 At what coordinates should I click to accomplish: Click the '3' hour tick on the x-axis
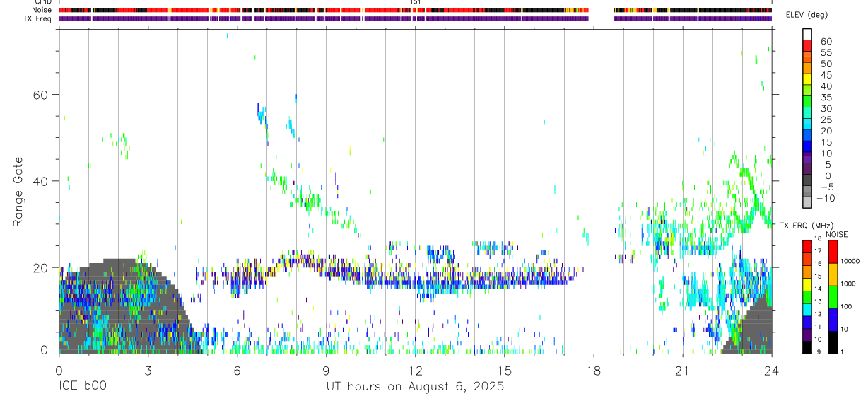coord(148,370)
